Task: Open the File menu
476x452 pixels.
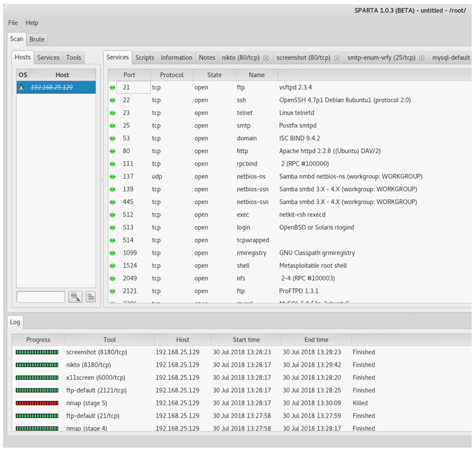Action: [x=13, y=23]
